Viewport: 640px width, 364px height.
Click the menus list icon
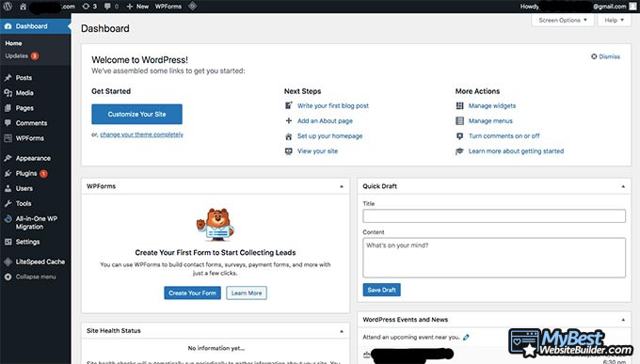[459, 120]
